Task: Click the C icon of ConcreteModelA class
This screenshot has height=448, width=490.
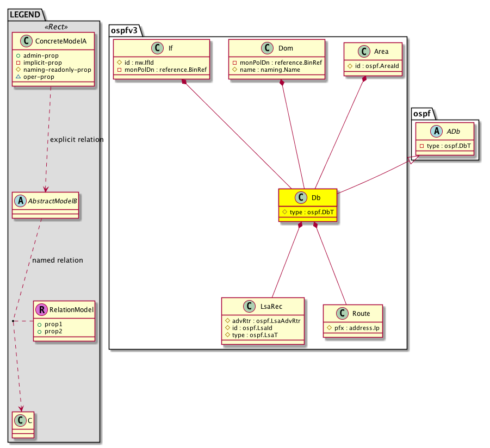Action: (24, 42)
